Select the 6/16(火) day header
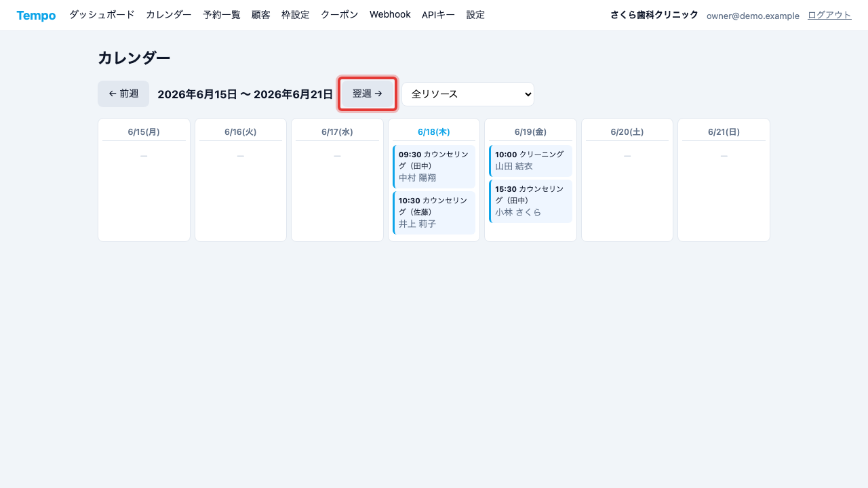The image size is (868, 488). point(241,132)
